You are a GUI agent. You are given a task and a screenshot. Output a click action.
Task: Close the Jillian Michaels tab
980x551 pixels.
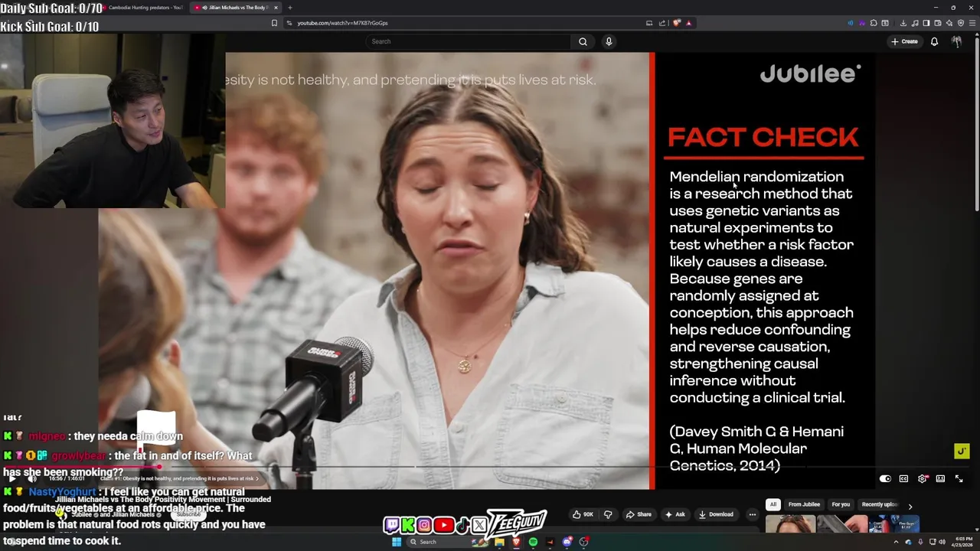pos(276,8)
